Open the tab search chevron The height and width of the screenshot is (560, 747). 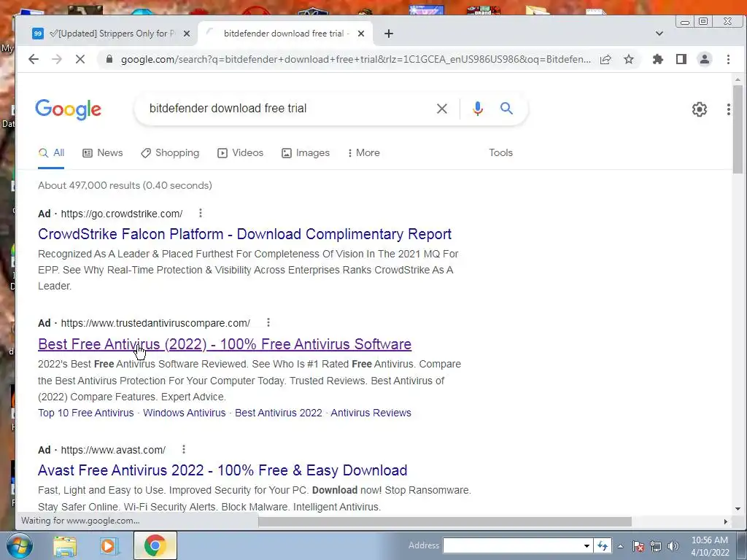coord(659,34)
